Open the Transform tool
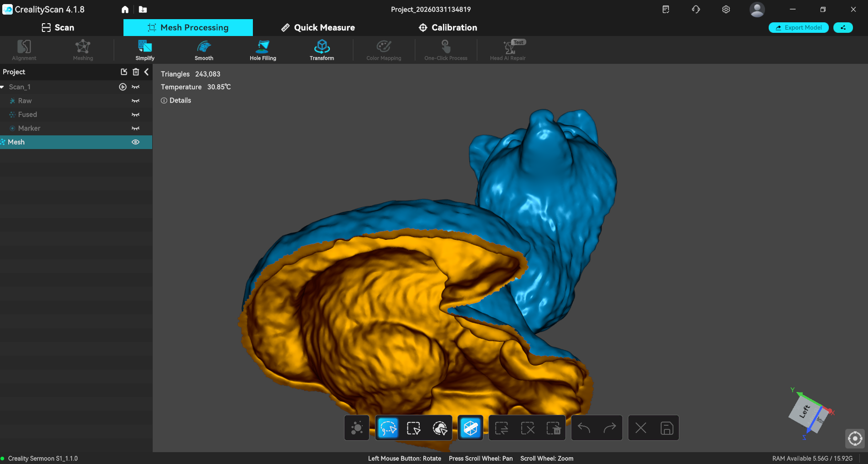The width and height of the screenshot is (868, 464). point(322,50)
